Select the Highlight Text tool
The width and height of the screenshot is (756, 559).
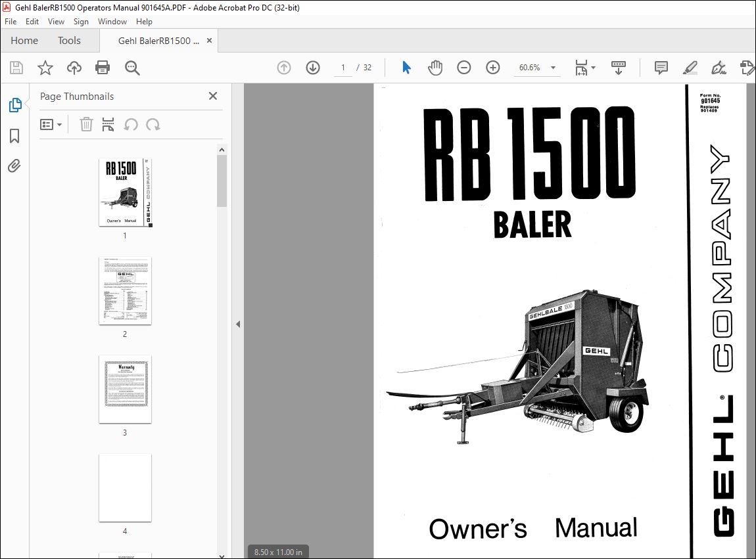(690, 67)
